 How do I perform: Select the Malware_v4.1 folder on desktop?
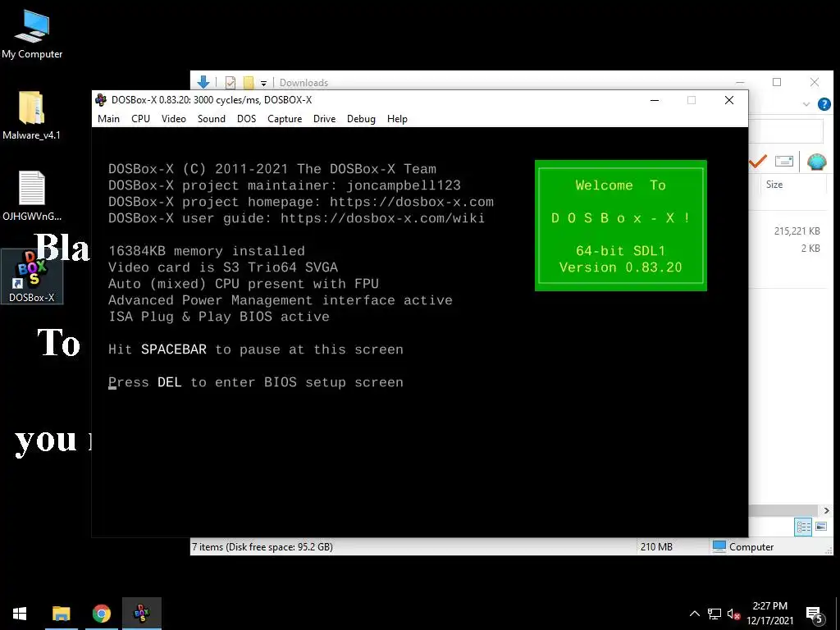tap(32, 115)
